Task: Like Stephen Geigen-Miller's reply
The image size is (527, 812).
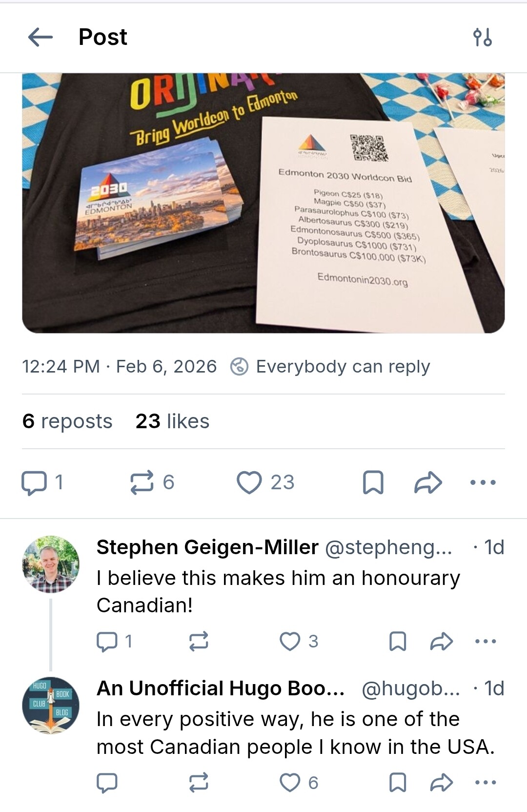Action: (290, 641)
